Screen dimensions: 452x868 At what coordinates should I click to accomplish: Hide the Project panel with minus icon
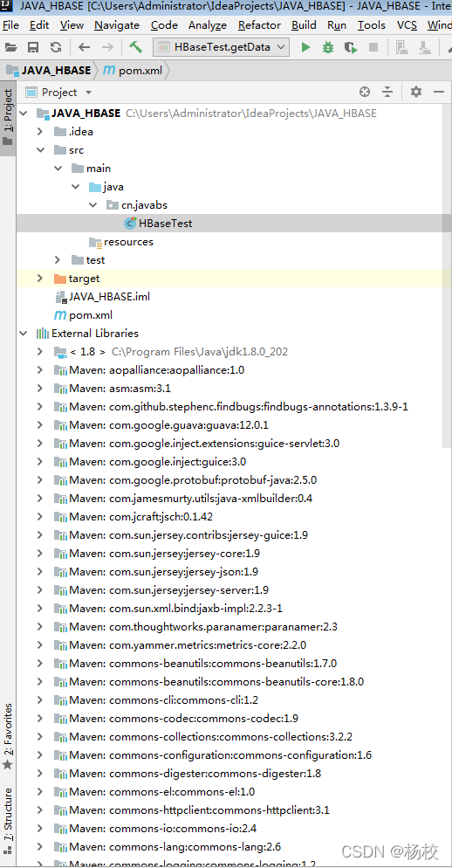[439, 92]
